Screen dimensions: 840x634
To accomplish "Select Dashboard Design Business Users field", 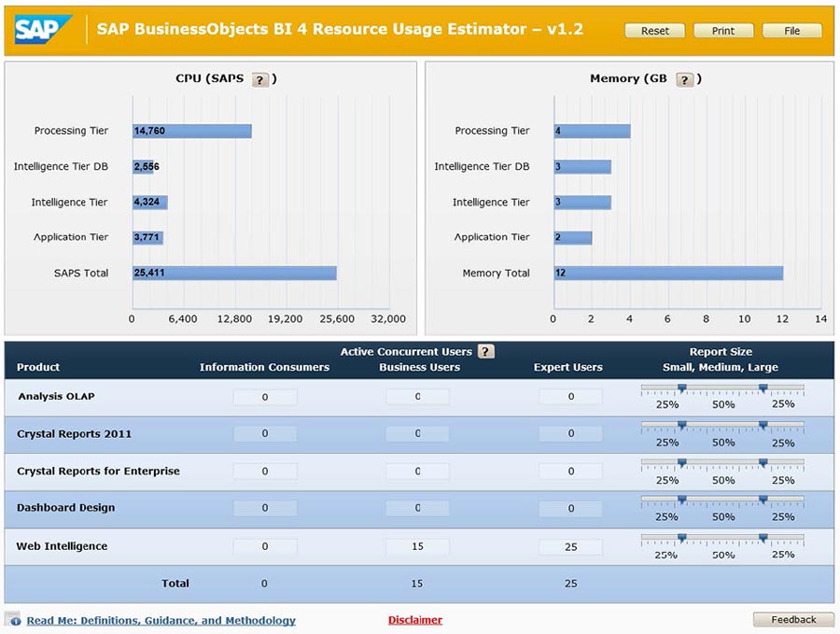I will 417,508.
